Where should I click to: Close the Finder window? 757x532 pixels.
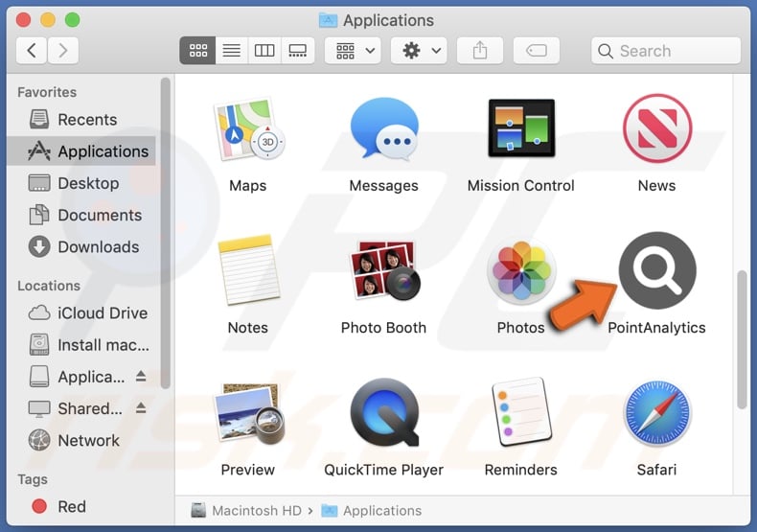tap(23, 20)
